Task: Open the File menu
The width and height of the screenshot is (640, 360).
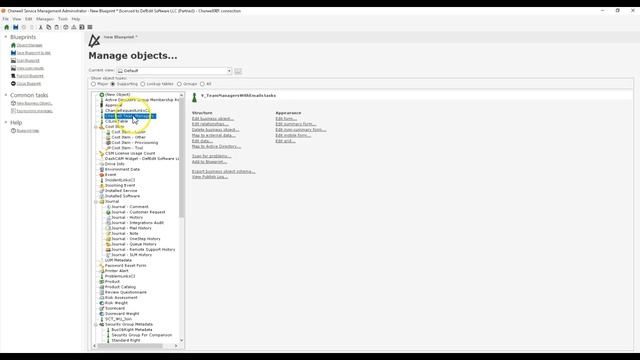Action: (x=5, y=19)
